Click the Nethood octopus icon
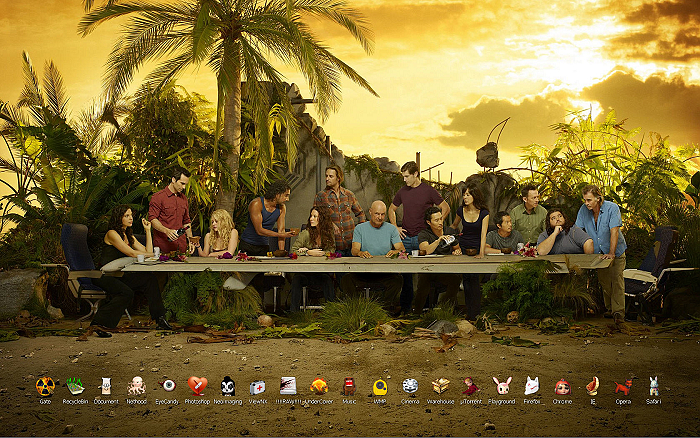 [136, 386]
